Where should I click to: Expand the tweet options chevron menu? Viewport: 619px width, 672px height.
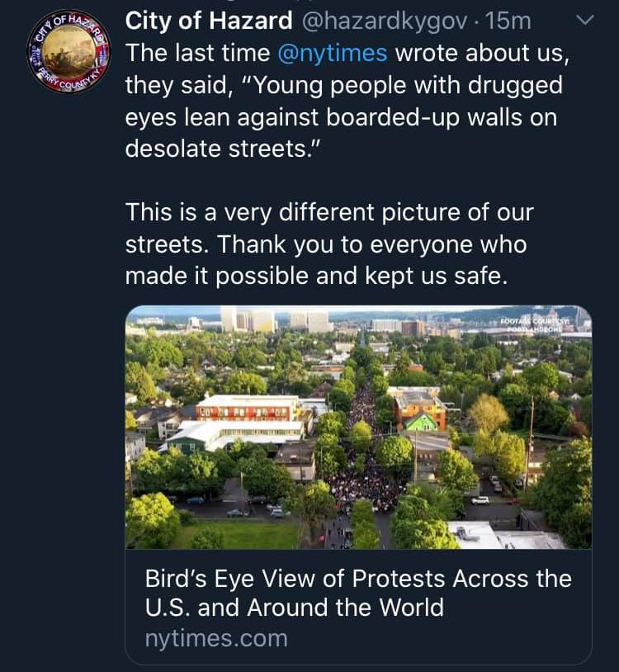584,21
